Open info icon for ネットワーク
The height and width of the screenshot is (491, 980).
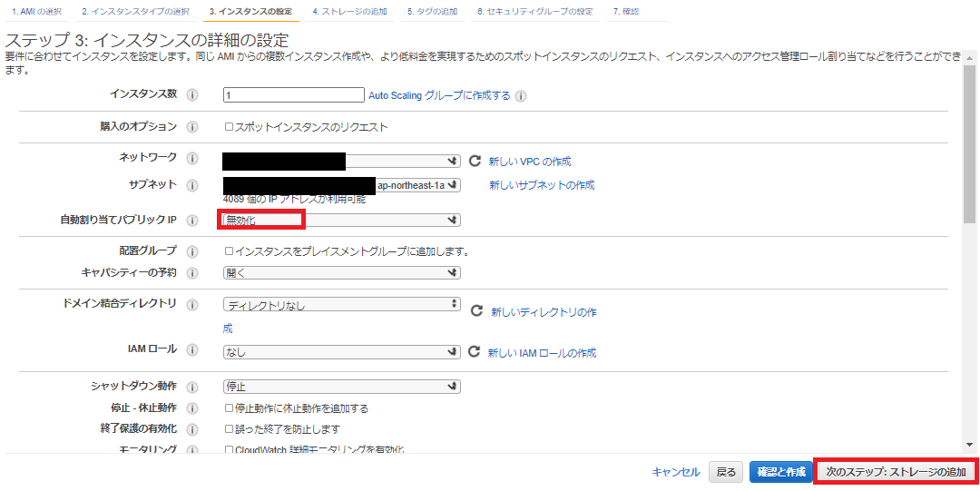191,159
